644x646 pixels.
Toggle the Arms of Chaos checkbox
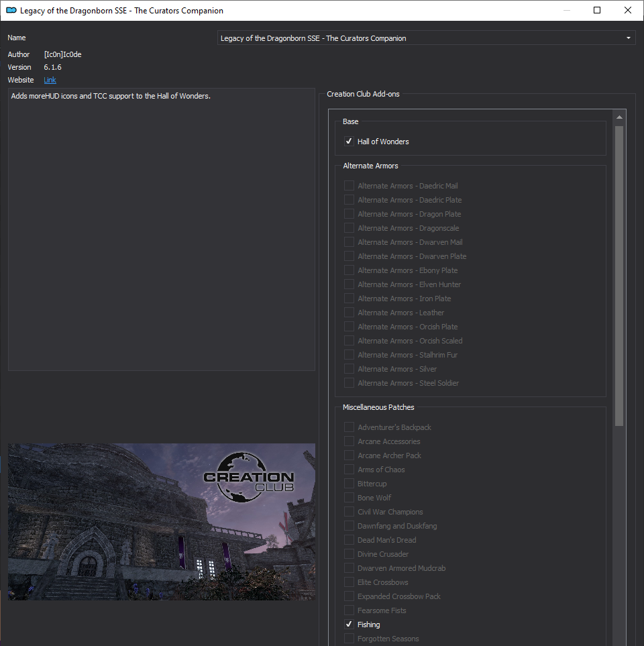point(349,470)
